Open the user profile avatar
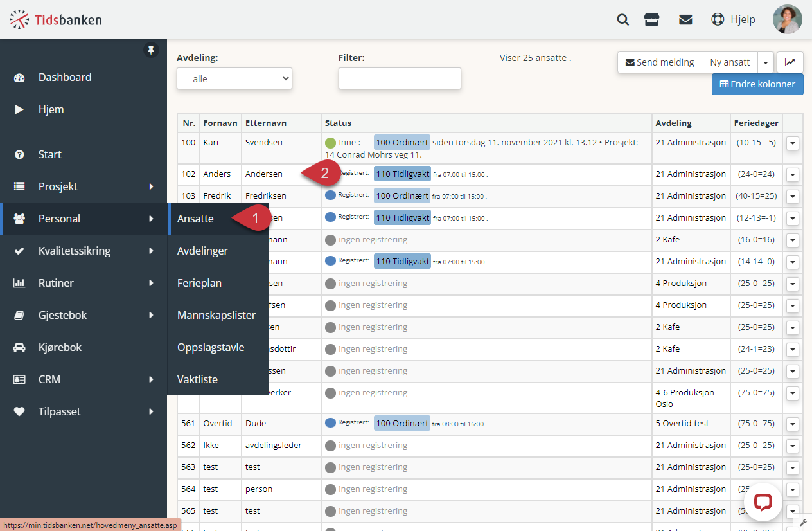Screen dimensions: 812x531 787,19
